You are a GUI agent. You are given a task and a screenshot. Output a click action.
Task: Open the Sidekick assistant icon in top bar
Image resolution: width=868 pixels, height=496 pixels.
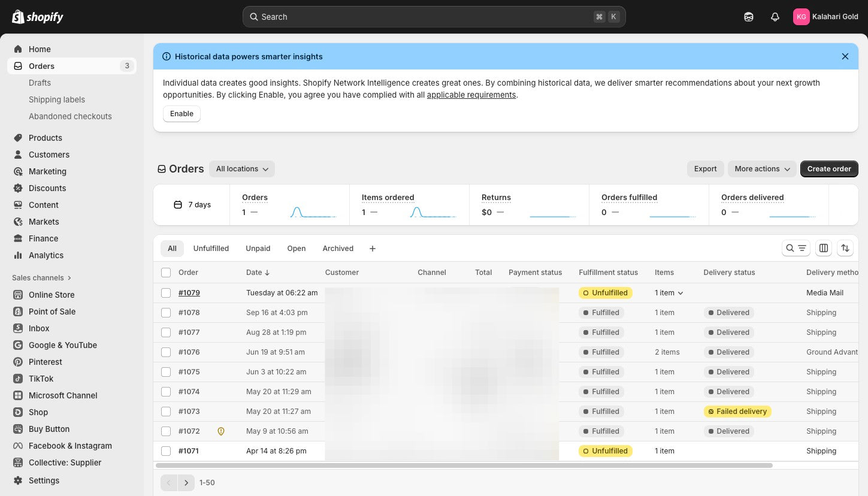(x=749, y=17)
